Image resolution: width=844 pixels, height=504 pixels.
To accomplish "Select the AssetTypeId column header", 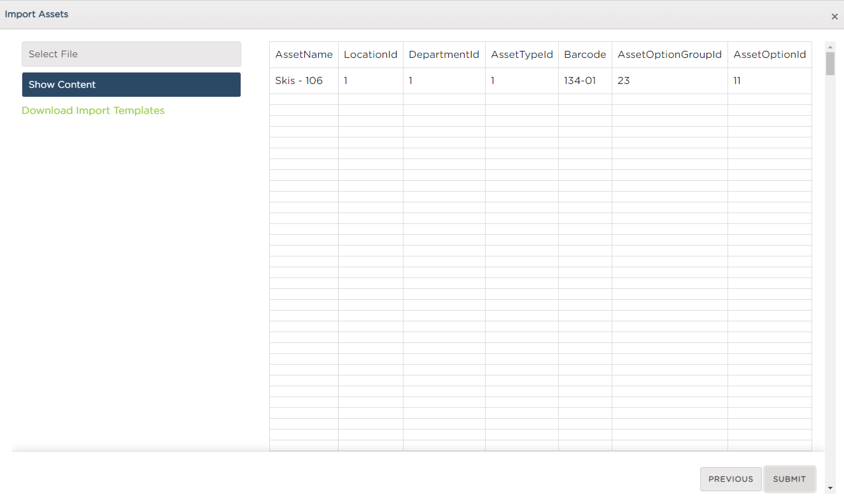I will [x=522, y=55].
